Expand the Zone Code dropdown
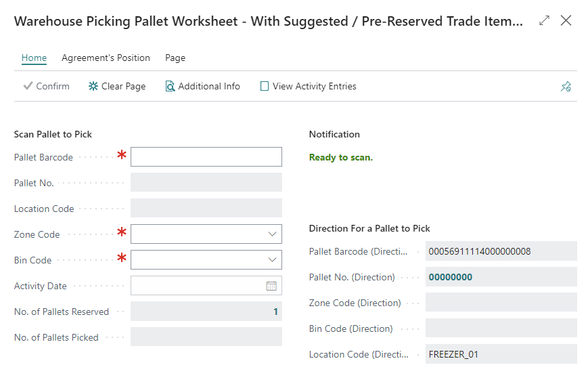Viewport: 588px width, 384px height. point(272,234)
